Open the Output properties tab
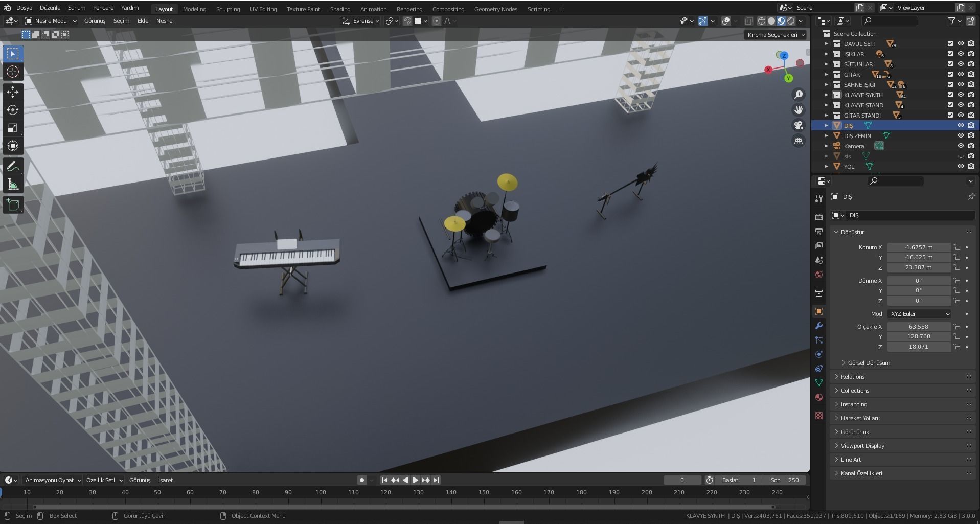This screenshot has width=980, height=524. click(819, 232)
